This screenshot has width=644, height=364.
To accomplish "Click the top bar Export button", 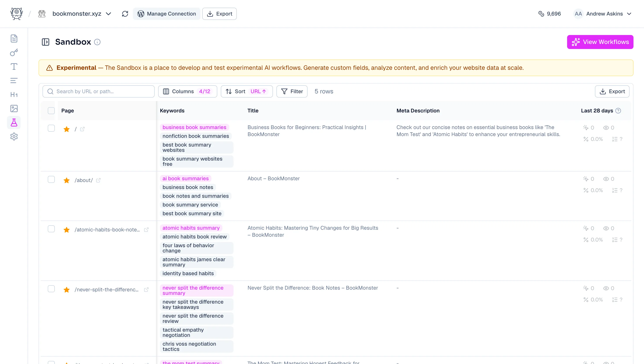I will (219, 14).
